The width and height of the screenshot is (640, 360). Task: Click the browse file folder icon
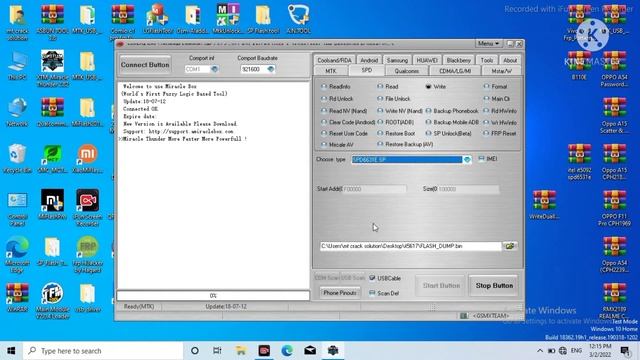510,246
